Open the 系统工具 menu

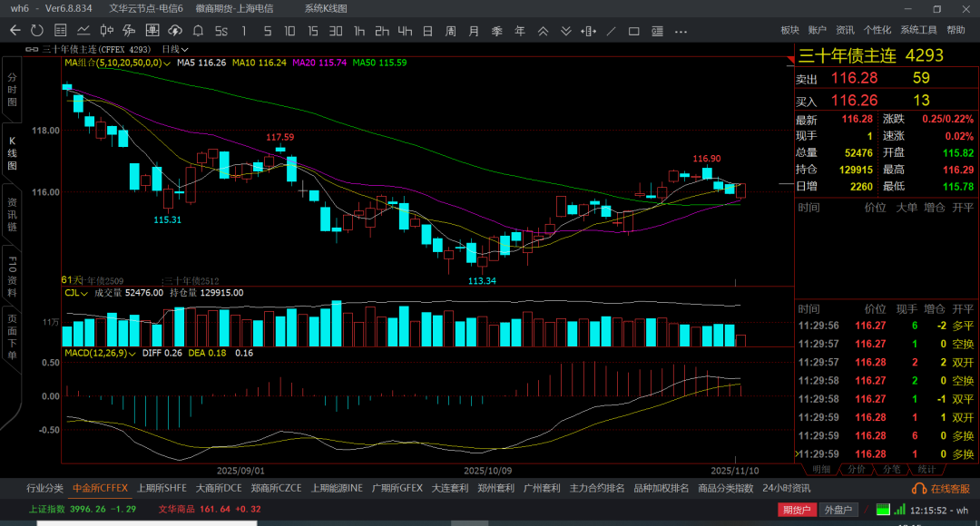(x=918, y=30)
